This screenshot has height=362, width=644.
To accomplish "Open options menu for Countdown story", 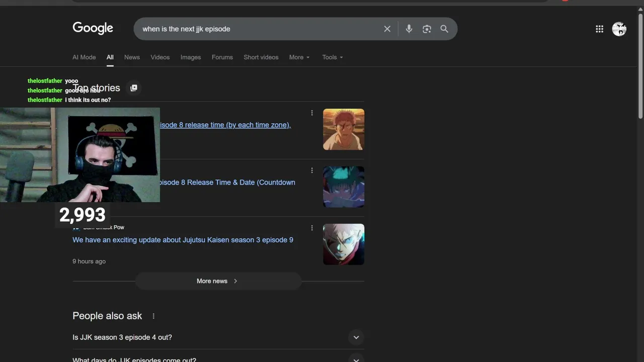I will click(312, 170).
